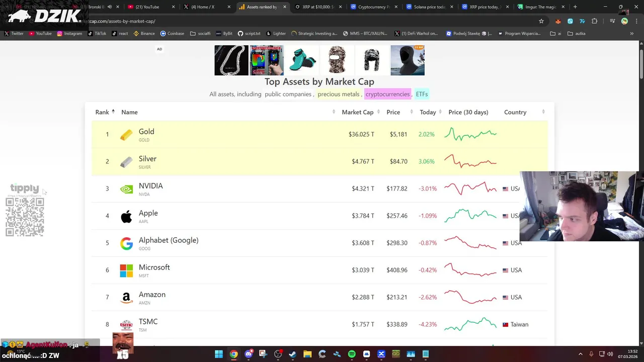Screen dimensions: 644x362
Task: Click the Amazon logo icon
Action: pos(126,298)
